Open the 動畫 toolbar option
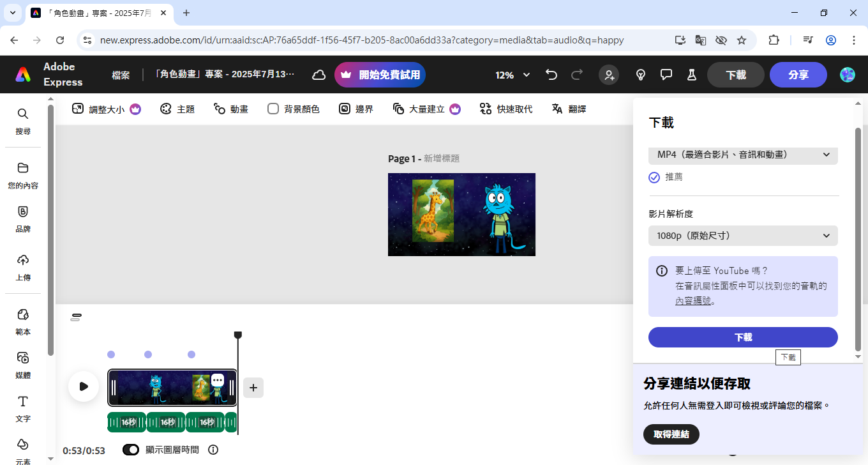Viewport: 868px width, 465px height. (x=230, y=109)
